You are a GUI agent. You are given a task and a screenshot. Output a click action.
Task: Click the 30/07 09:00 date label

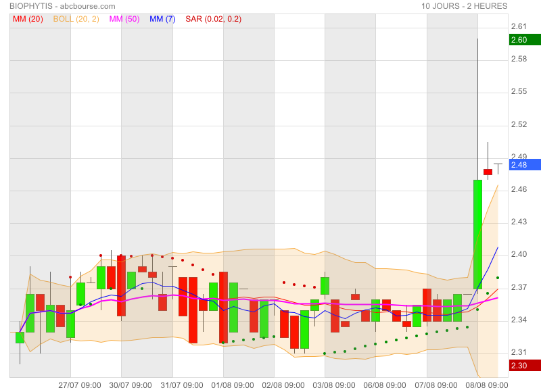[x=131, y=385]
